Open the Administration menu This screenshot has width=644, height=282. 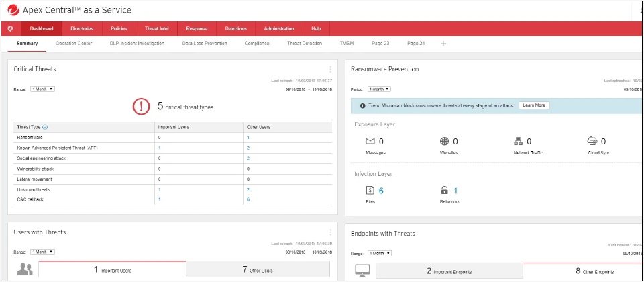pyautogui.click(x=279, y=29)
